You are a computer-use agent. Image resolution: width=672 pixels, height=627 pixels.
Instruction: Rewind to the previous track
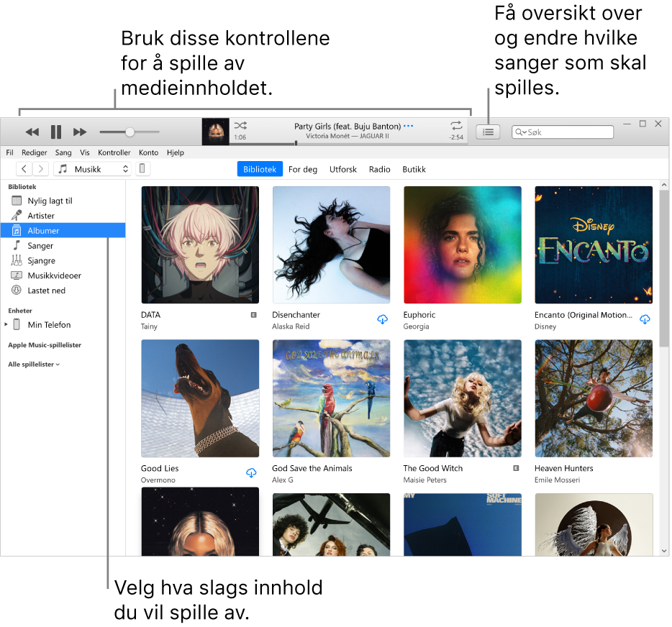(x=32, y=132)
